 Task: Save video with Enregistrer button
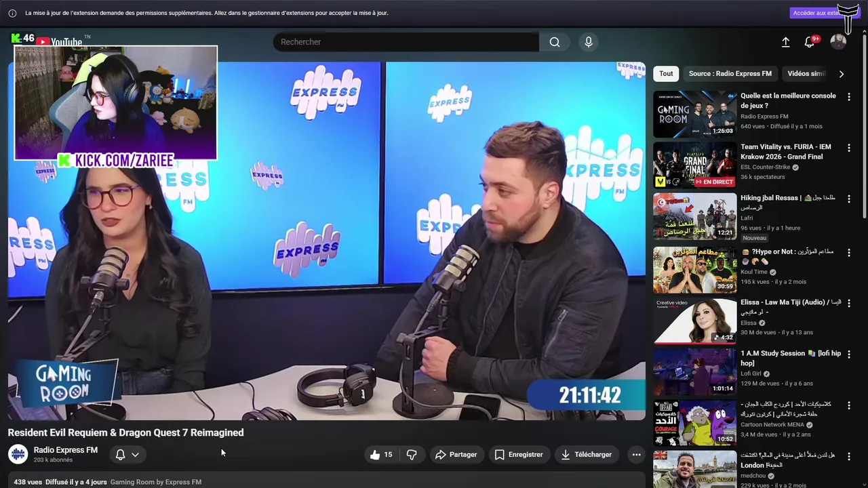tap(519, 455)
